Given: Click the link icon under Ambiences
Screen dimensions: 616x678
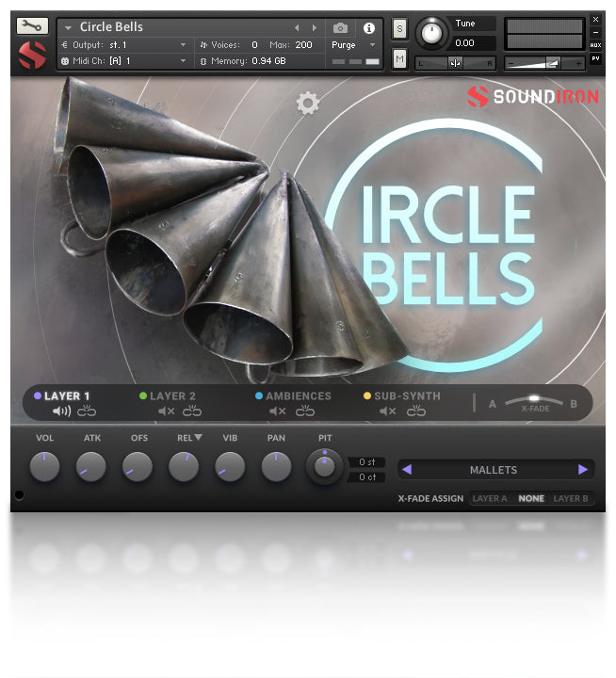Looking at the screenshot, I should (x=304, y=412).
